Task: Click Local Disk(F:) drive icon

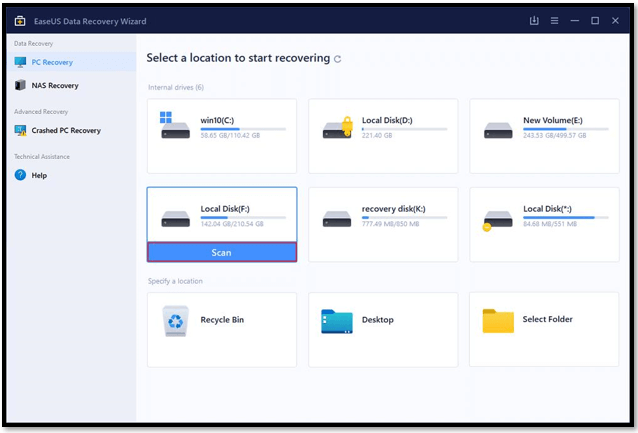Action: [175, 219]
